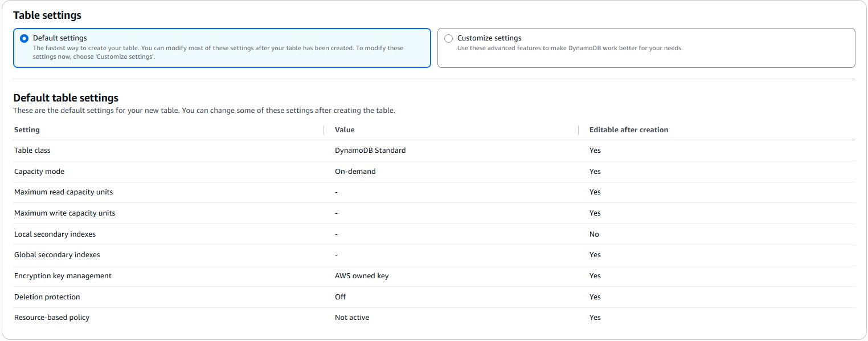This screenshot has width=868, height=341.
Task: Click the Default settings option card
Action: coord(222,48)
